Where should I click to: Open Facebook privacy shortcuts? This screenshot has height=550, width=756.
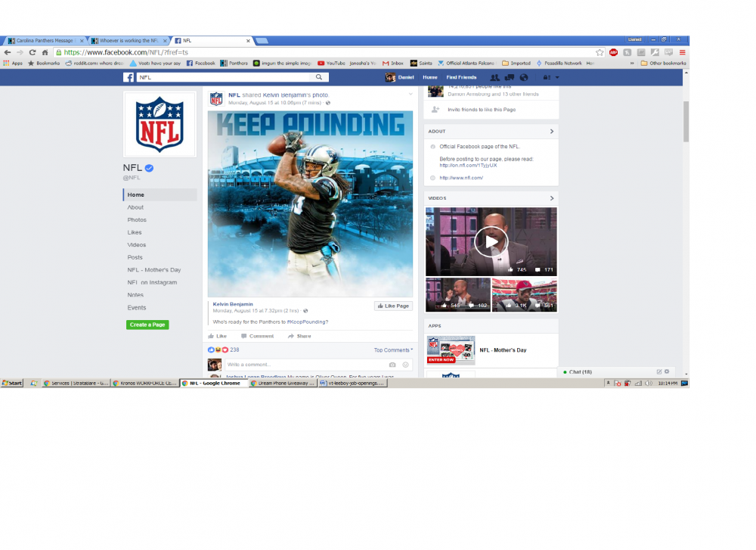pos(547,77)
